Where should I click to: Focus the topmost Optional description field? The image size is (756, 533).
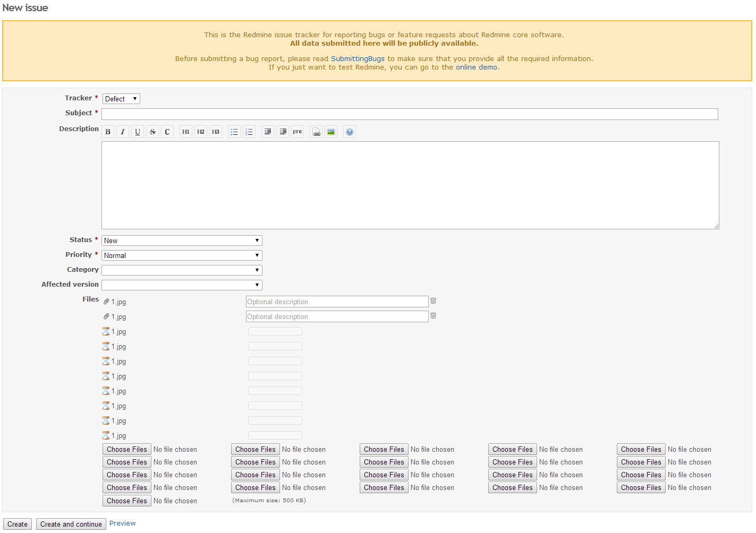(337, 302)
